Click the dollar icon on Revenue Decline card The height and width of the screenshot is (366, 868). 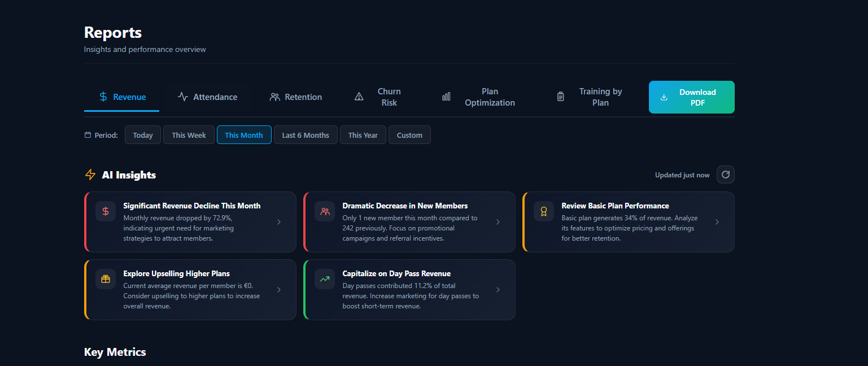106,211
